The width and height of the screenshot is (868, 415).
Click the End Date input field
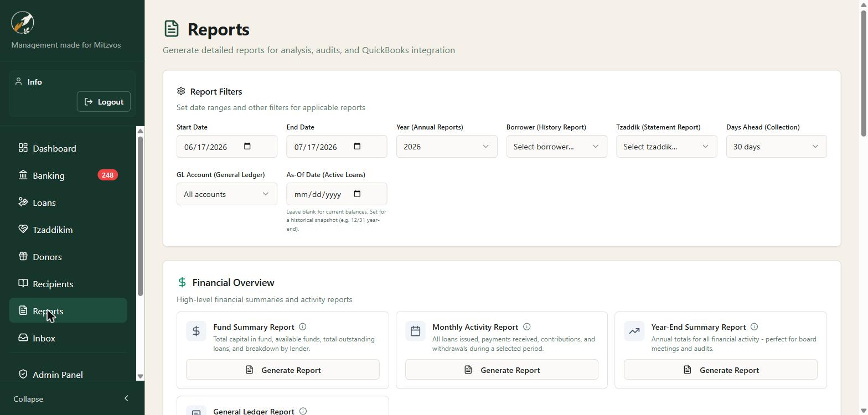coord(337,147)
